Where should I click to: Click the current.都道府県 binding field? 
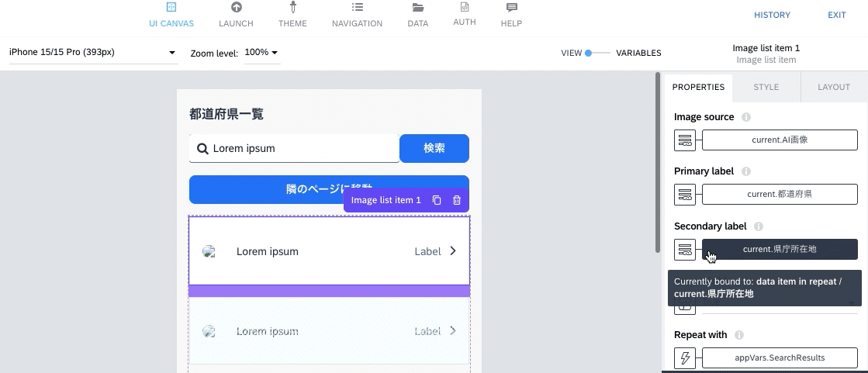780,194
